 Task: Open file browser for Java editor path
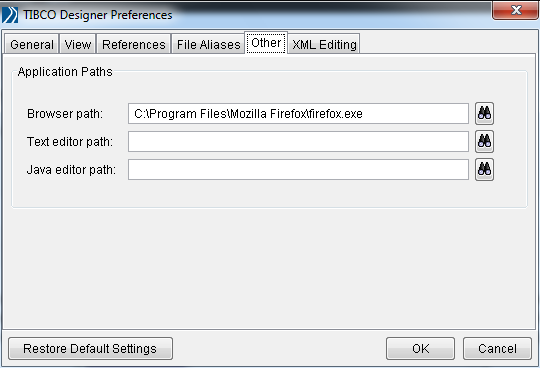click(484, 169)
